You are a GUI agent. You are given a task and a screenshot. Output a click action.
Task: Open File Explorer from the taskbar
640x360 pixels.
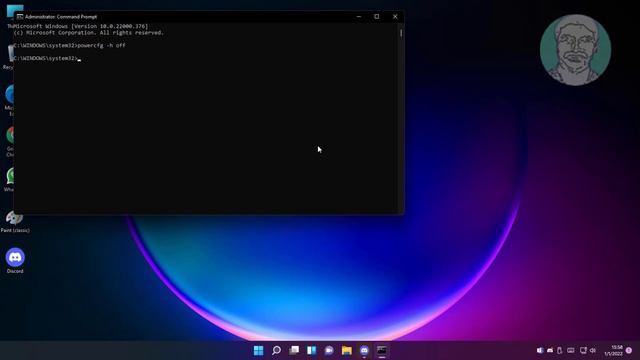(347, 350)
